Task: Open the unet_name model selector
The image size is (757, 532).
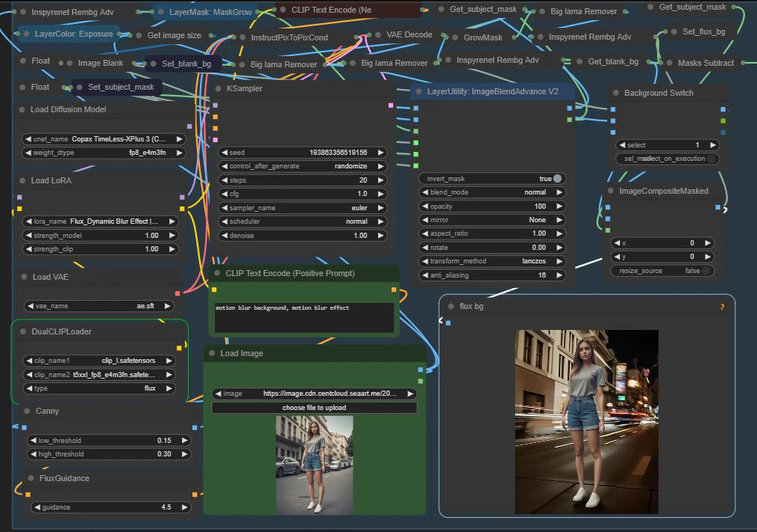Action: 104,139
